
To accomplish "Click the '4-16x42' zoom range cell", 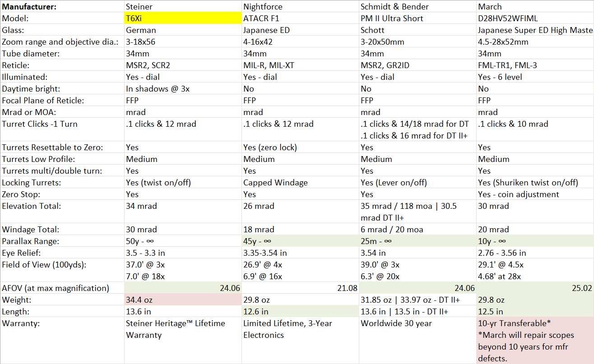I will [x=301, y=42].
